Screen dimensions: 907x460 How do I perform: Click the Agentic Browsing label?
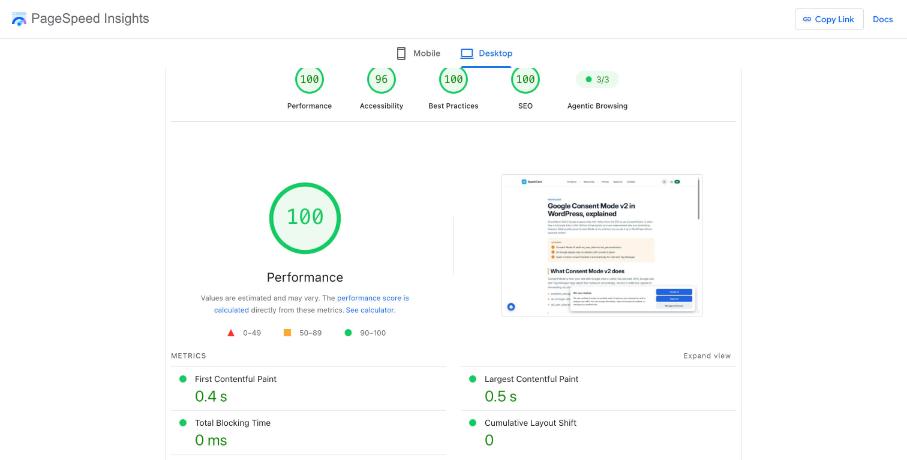597,106
